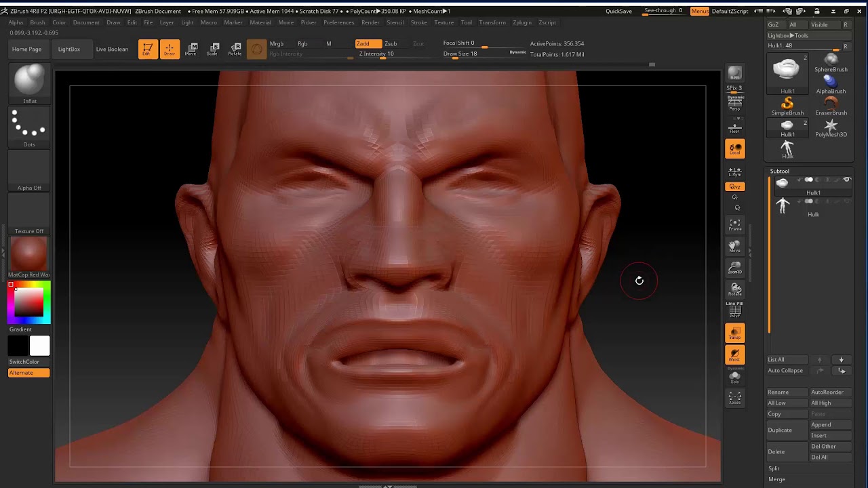Screen dimensions: 868x488
Task: Open the Texture Off selector
Action: tap(29, 214)
